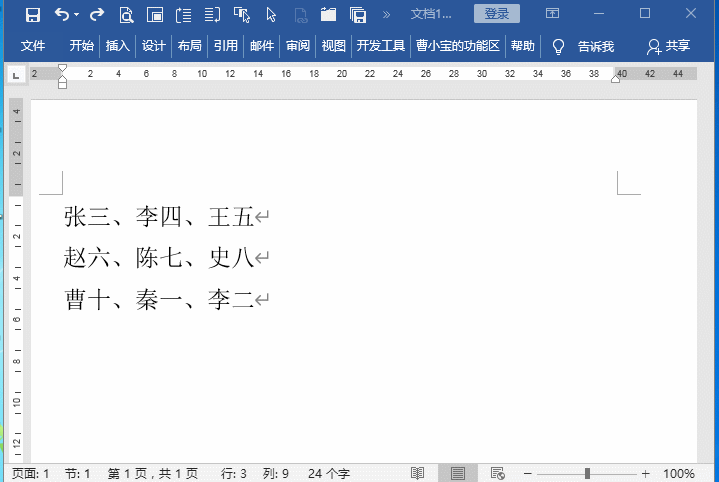Click the lightbulb Tell Me icon

[558, 46]
